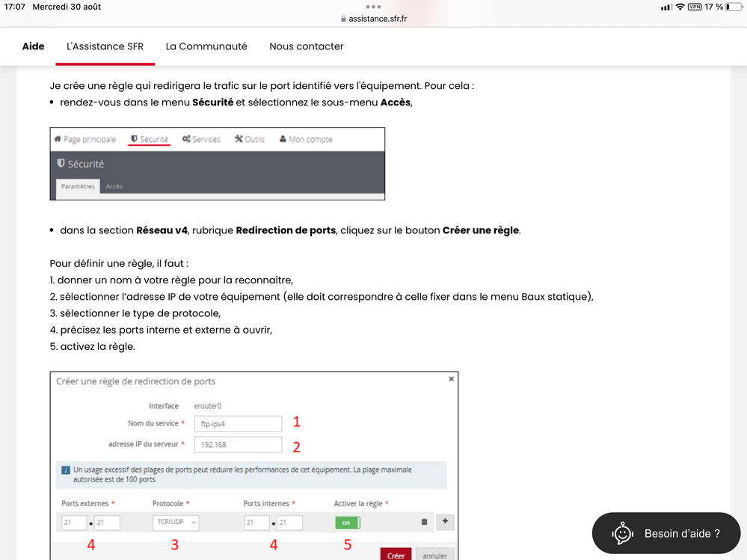Viewport: 747px width, 560px height.
Task: Open La Communauté tab
Action: pos(206,46)
